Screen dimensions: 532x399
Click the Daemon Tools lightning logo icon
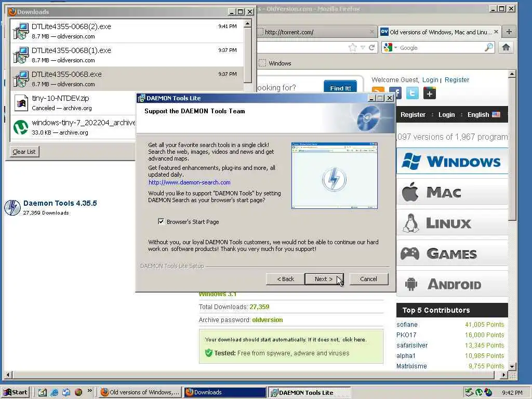12,207
